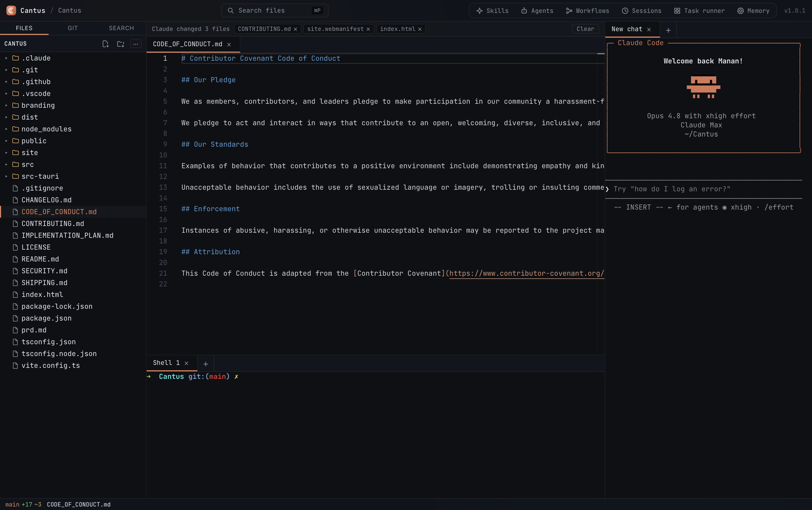Click the new folder icon in CANTUS header
This screenshot has height=510, width=812.
(x=120, y=44)
